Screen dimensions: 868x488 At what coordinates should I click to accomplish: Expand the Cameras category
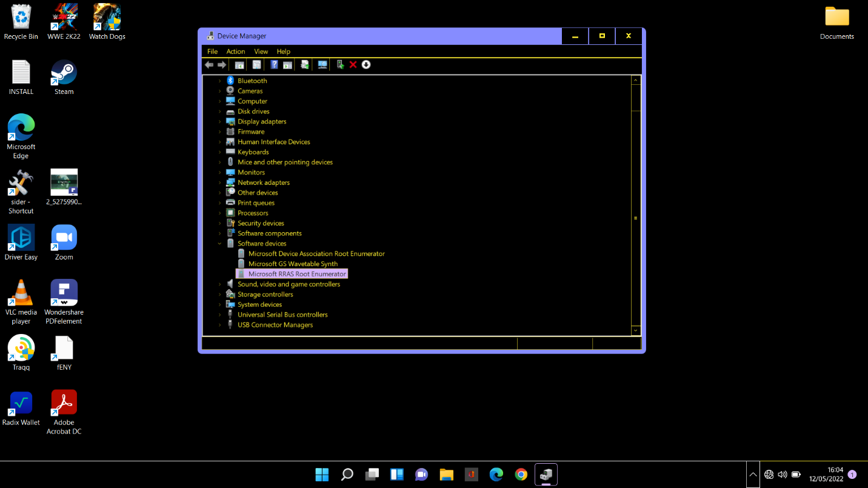coord(220,91)
